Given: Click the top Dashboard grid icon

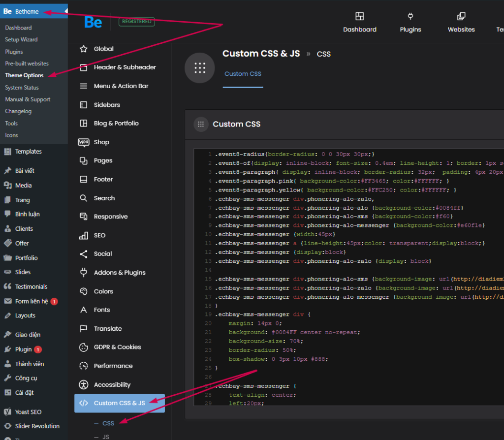Looking at the screenshot, I should pos(360,16).
